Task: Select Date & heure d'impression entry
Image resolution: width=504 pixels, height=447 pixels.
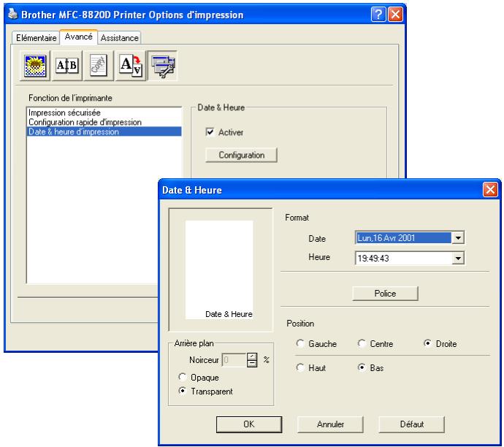Action: pyautogui.click(x=104, y=131)
